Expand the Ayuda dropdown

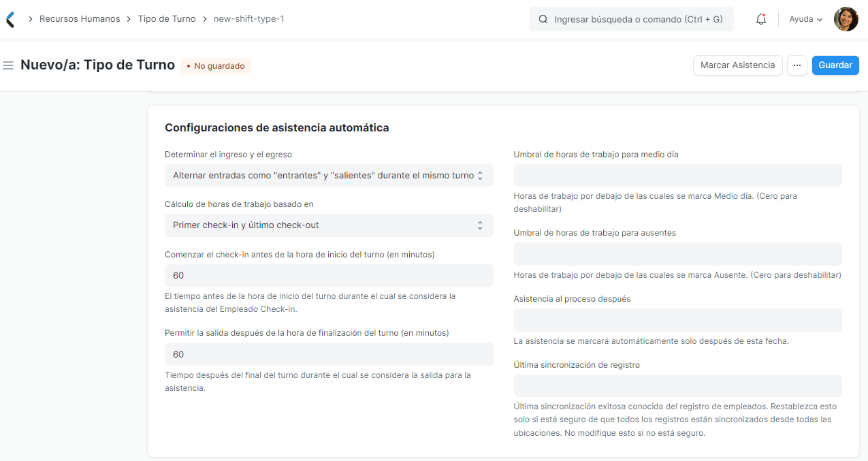point(805,18)
